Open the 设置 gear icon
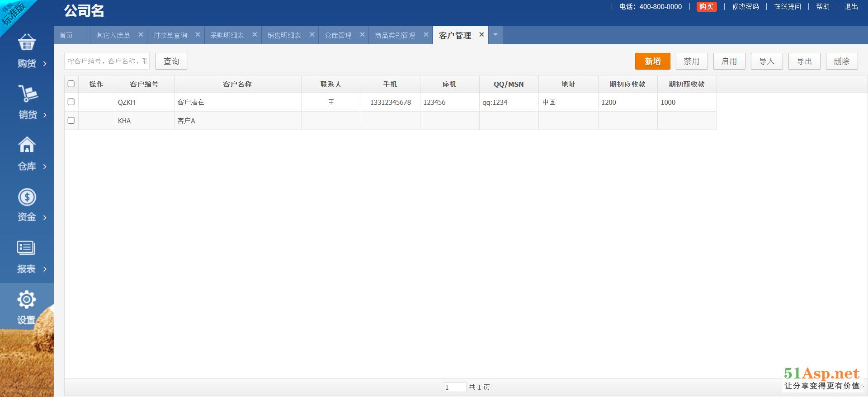 point(26,299)
